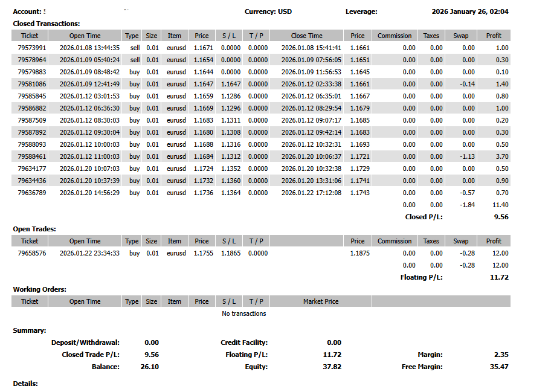Click the open trade price 1.1875
Screen dimensions: 551x392
click(x=360, y=253)
